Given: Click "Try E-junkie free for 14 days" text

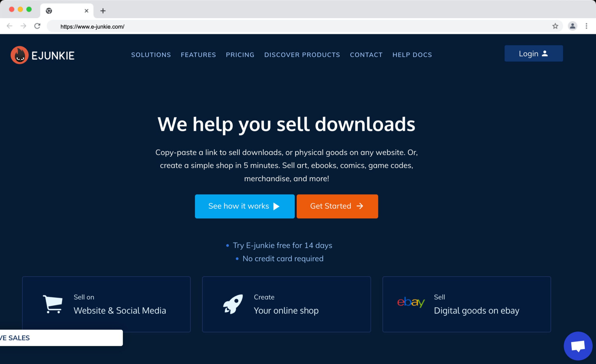Looking at the screenshot, I should click(x=282, y=245).
